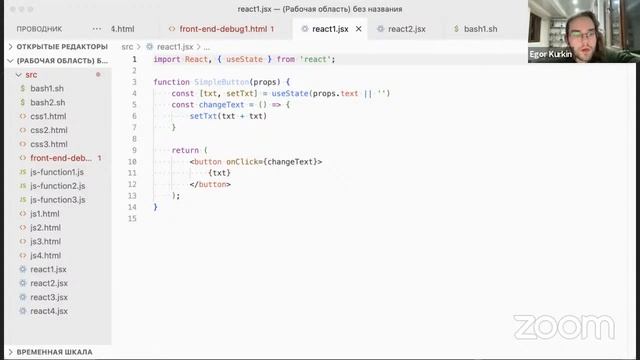Select the react1.jsx editor tab
Viewport: 640px width, 360px height.
[330, 29]
